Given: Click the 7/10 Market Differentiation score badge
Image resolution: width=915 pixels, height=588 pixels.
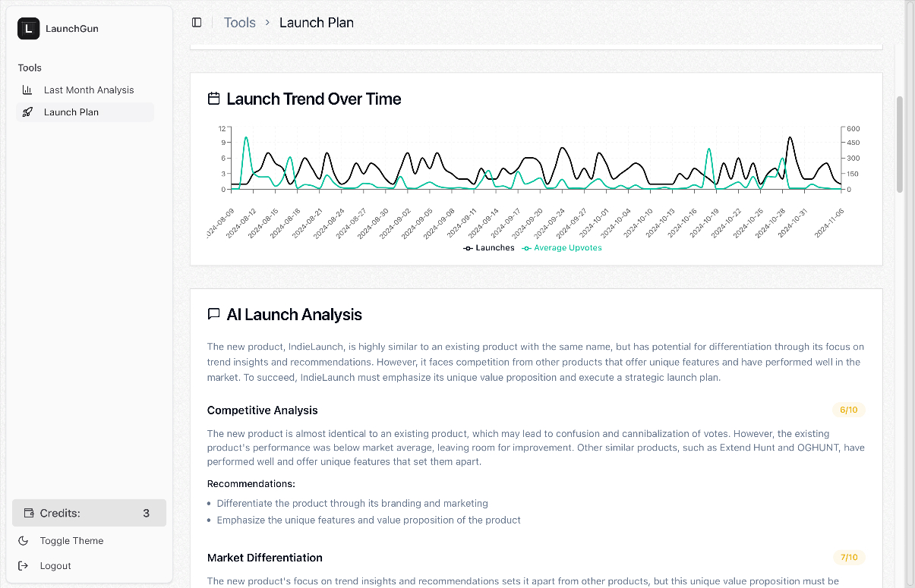Looking at the screenshot, I should 848,558.
